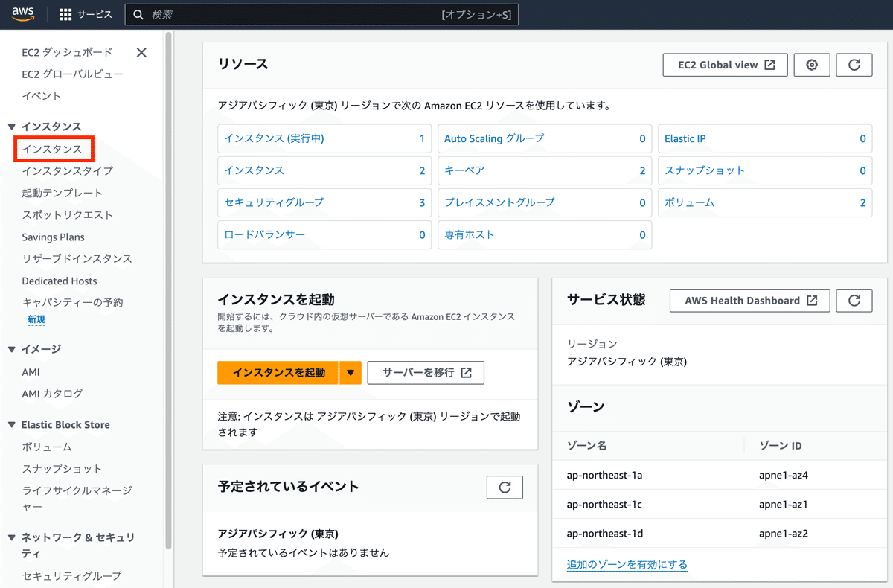Viewport: 893px width, 588px height.
Task: Open リザーブドインスタンス in the sidebar
Action: (77, 259)
